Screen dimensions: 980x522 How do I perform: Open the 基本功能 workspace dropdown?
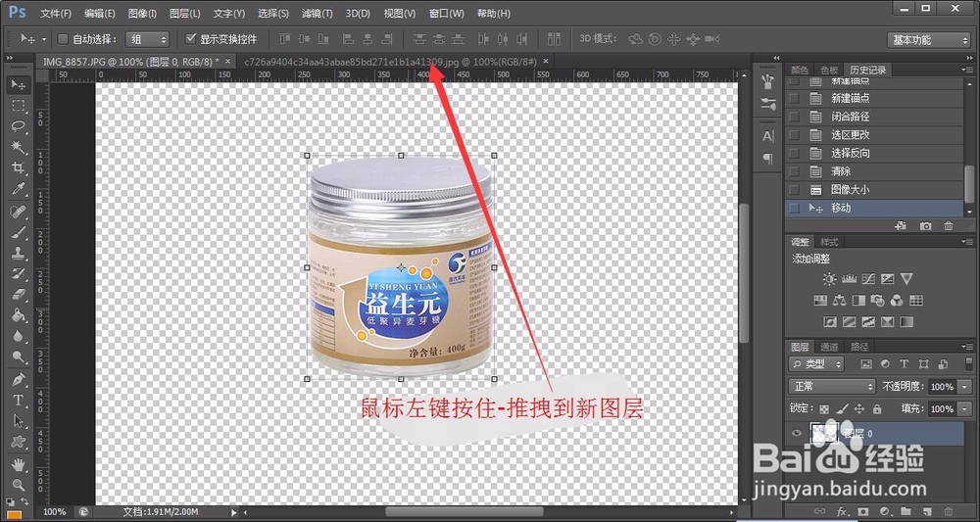[x=928, y=39]
